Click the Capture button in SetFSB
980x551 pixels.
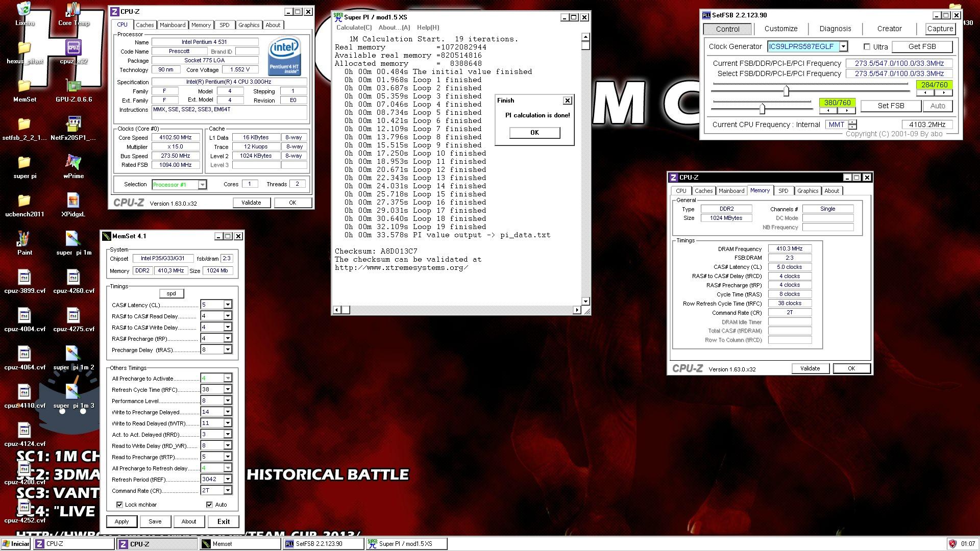tap(940, 29)
